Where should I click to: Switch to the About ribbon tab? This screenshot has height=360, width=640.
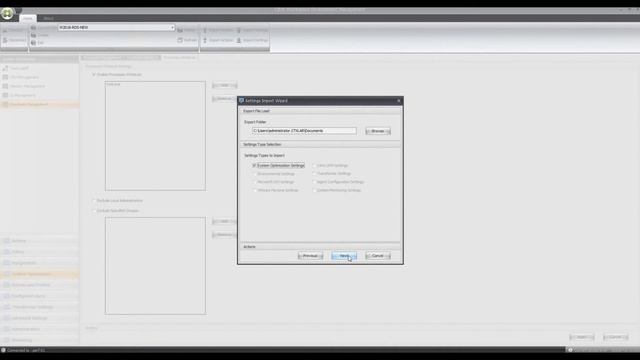[48, 18]
